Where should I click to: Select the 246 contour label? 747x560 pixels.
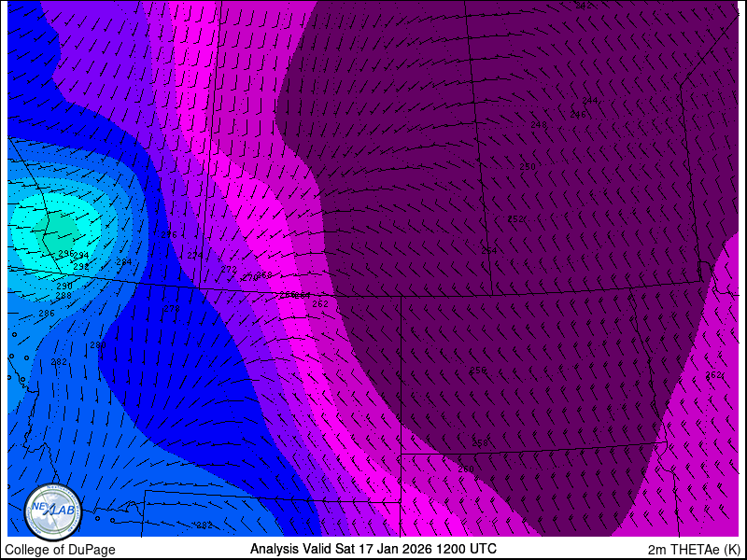(578, 115)
